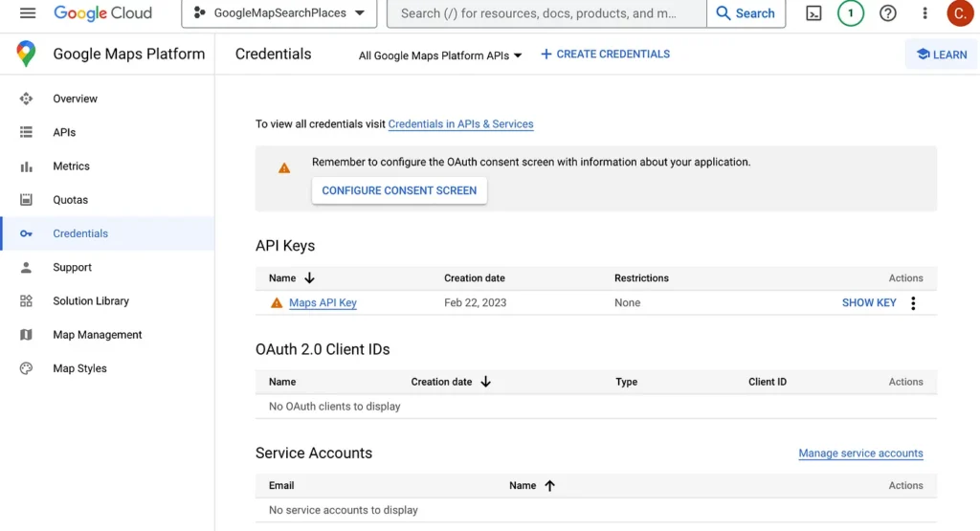
Task: Open Solution Library in sidebar
Action: (91, 301)
